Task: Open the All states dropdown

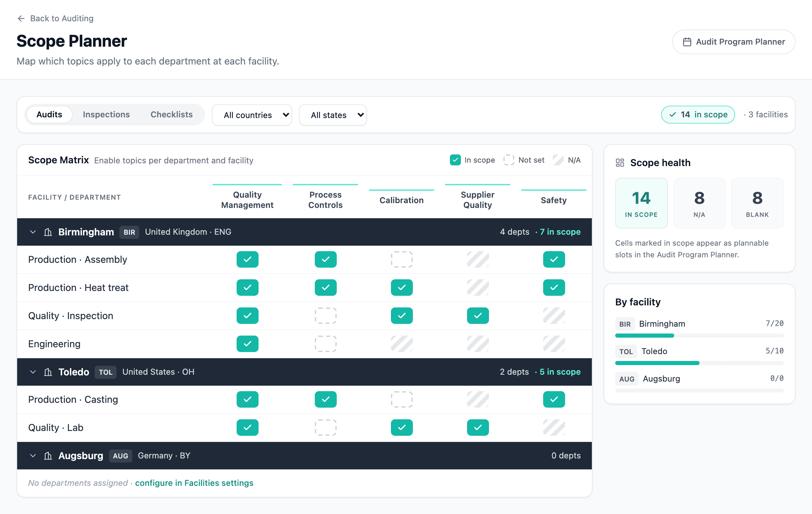Action: pyautogui.click(x=333, y=115)
